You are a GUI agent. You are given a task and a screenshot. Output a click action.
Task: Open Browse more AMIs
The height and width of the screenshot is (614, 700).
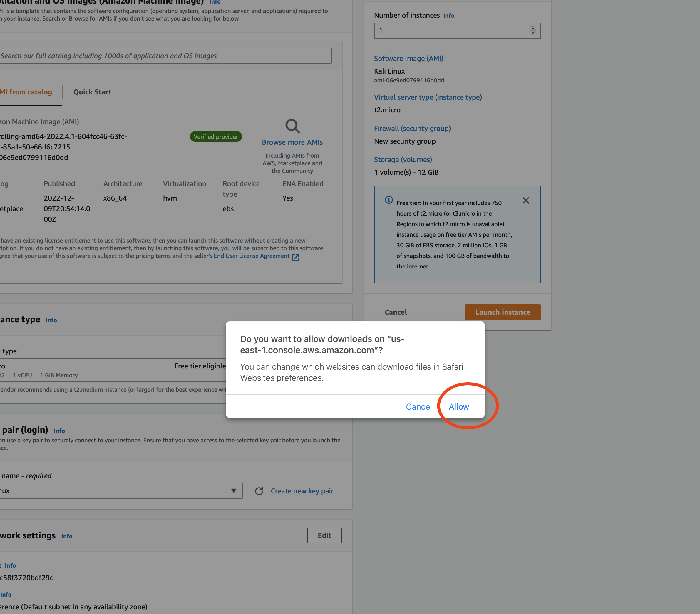(292, 142)
